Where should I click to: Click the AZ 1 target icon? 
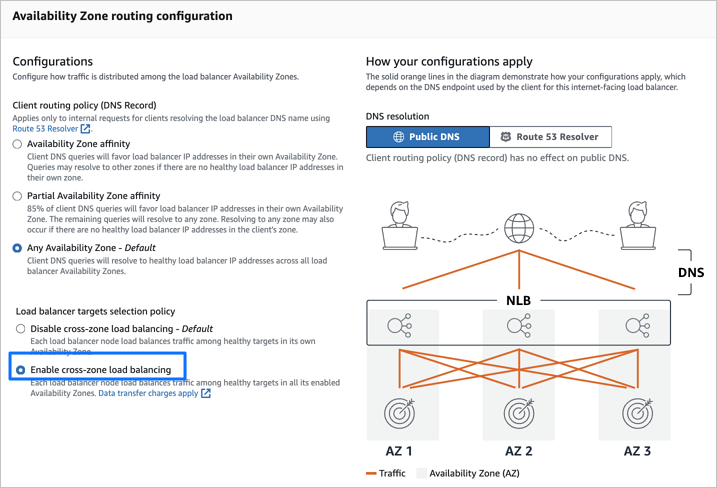400,412
